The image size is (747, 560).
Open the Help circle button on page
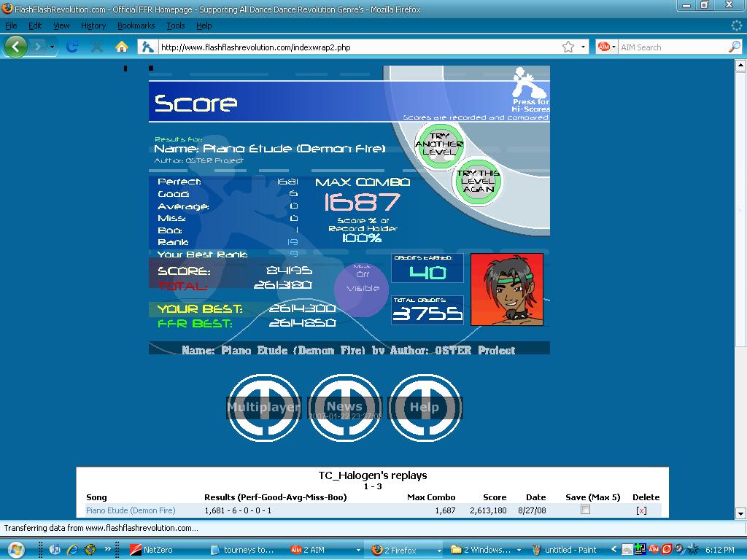tap(425, 408)
